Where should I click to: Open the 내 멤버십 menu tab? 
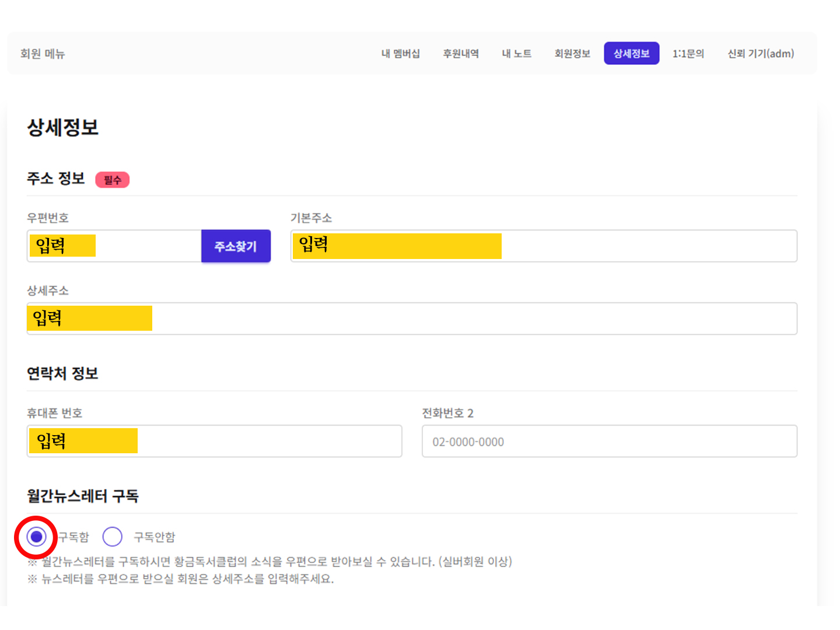click(400, 54)
